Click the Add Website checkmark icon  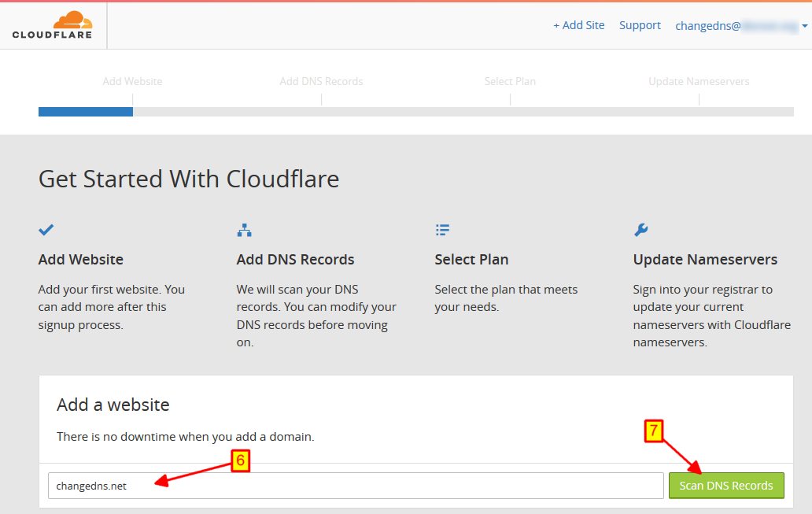point(46,230)
